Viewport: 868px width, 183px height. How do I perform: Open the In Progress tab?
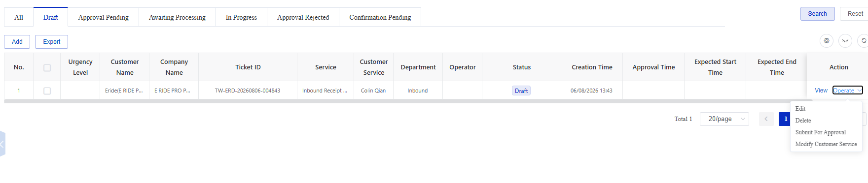click(241, 17)
